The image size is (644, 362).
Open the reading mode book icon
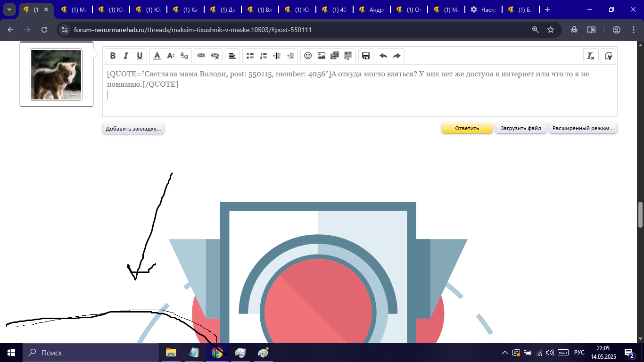(591, 30)
